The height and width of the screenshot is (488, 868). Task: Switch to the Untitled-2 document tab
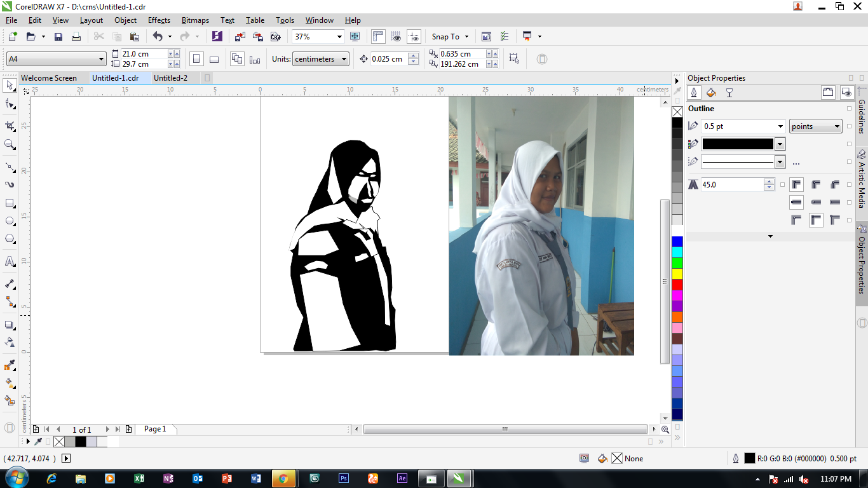[x=170, y=78]
